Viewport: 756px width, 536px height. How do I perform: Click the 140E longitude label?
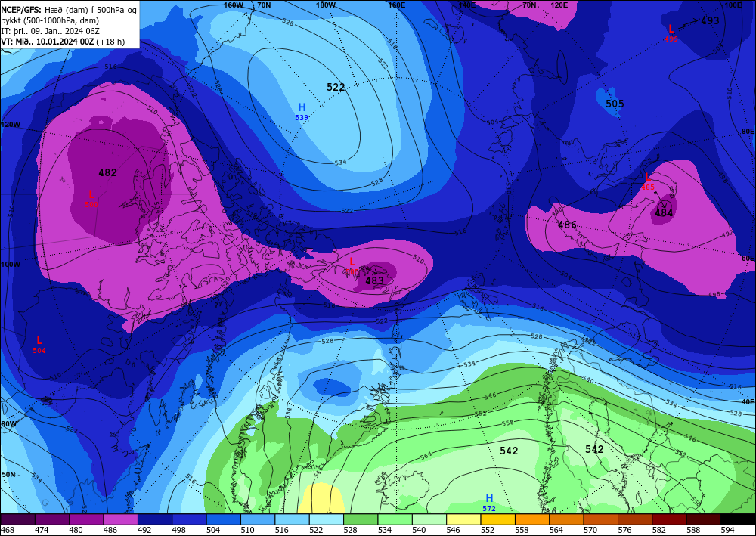click(466, 5)
